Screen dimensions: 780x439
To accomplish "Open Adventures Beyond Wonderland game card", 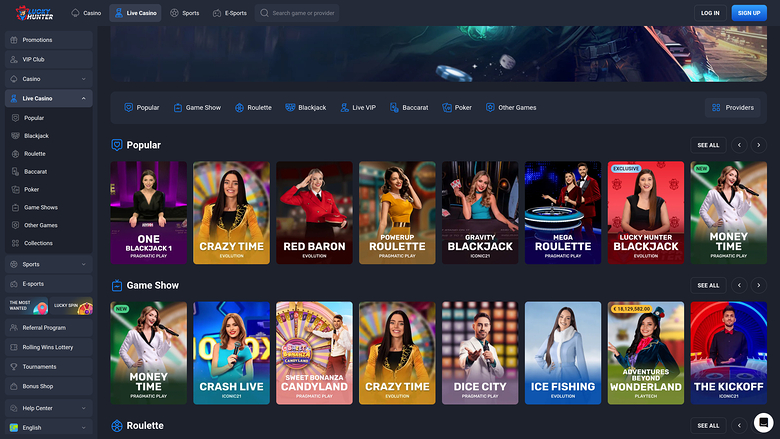I will pyautogui.click(x=646, y=353).
